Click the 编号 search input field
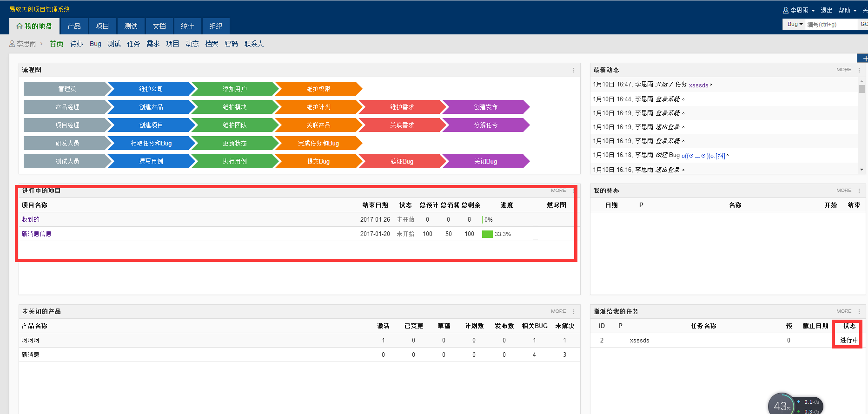The width and height of the screenshot is (868, 414). click(x=831, y=24)
